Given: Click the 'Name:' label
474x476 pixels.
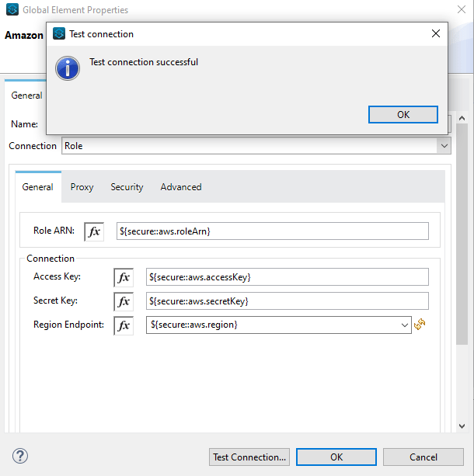Looking at the screenshot, I should (x=24, y=124).
